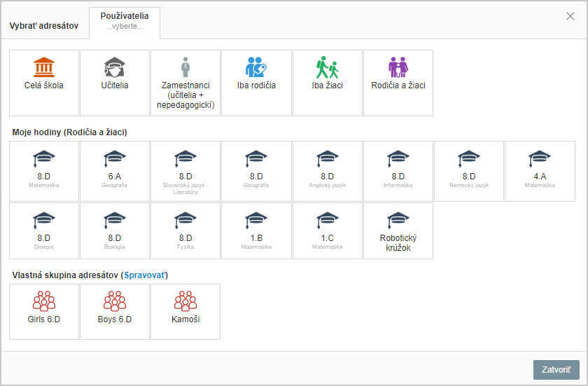Choose 8.D Informatika class

[x=398, y=171]
